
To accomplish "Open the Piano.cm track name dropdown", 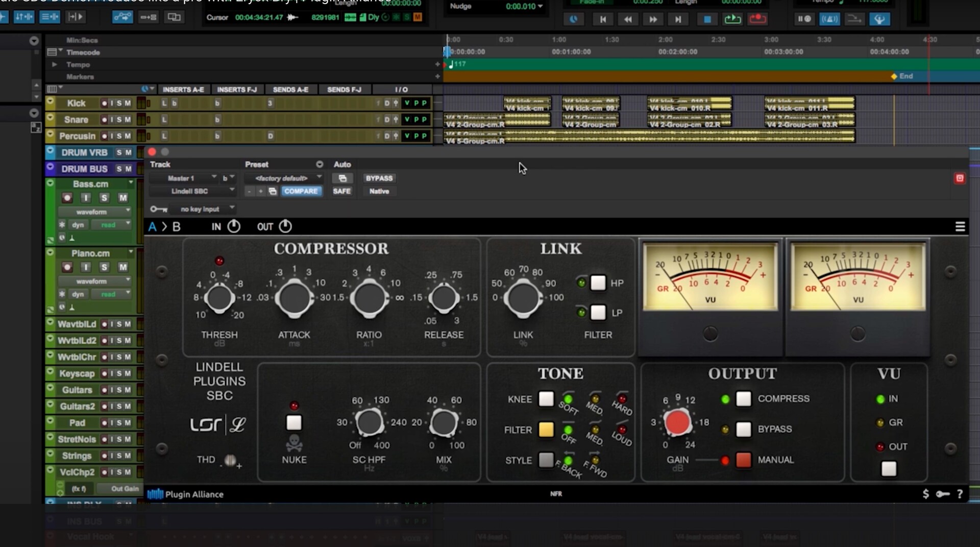I will pos(131,252).
